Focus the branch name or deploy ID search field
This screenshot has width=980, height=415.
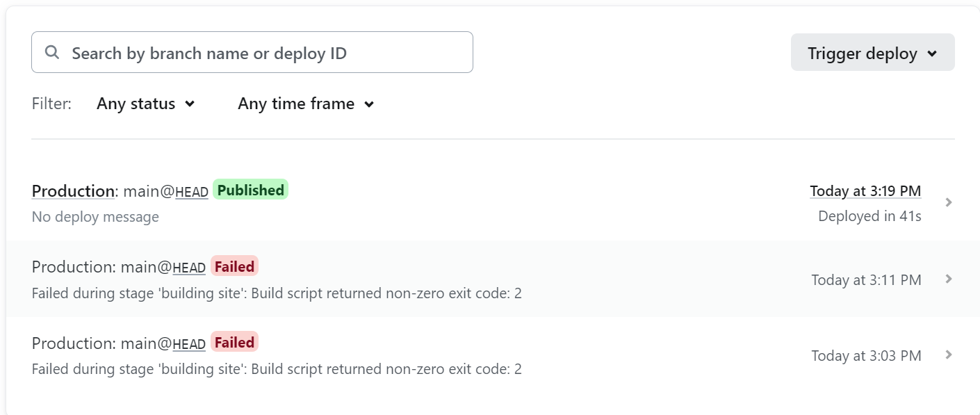(252, 52)
